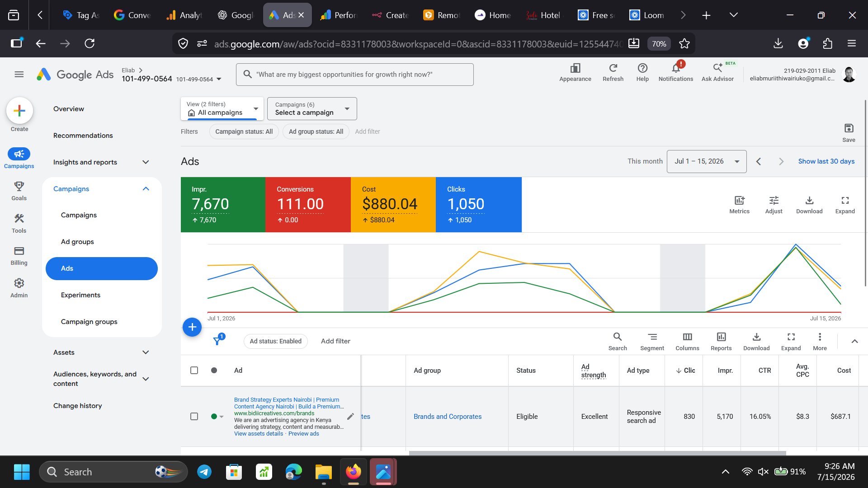This screenshot has height=488, width=868.
Task: Open Tools wrench icon in left rail
Action: 19,219
